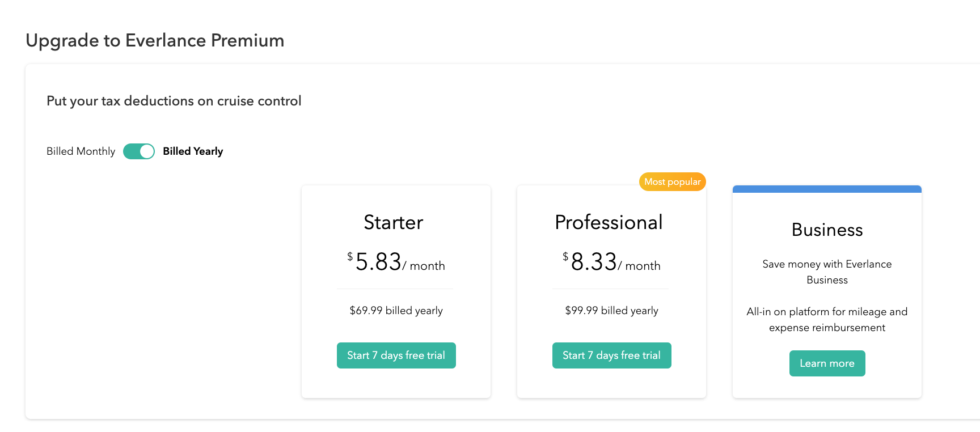Click the Professional plan title

(609, 222)
